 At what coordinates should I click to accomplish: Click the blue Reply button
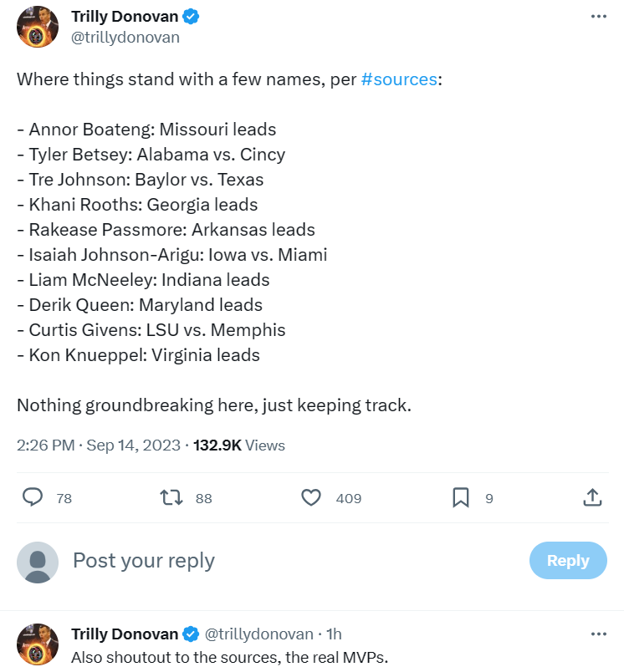coord(568,561)
